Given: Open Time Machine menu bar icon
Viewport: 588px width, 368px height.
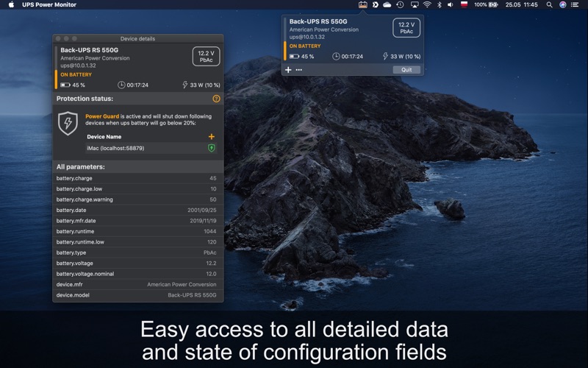Looking at the screenshot, I should pyautogui.click(x=400, y=5).
